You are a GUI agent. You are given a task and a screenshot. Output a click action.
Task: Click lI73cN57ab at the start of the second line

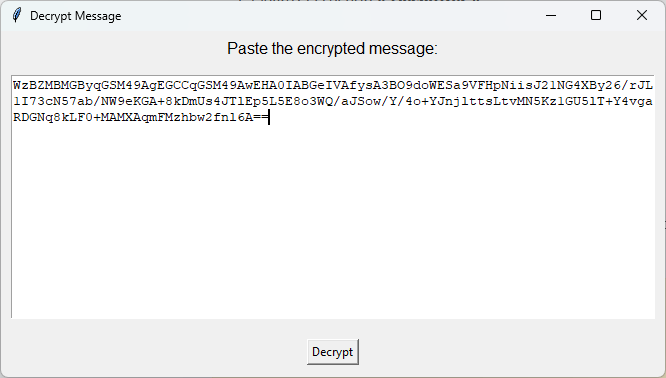[x=53, y=102]
